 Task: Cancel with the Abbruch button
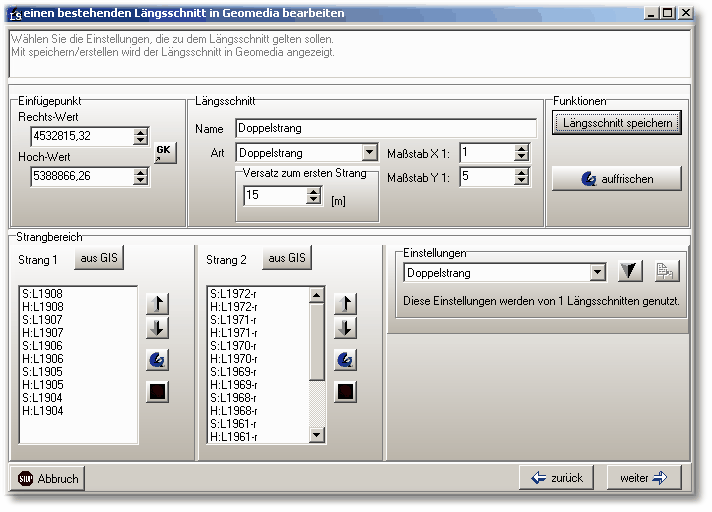click(x=47, y=478)
